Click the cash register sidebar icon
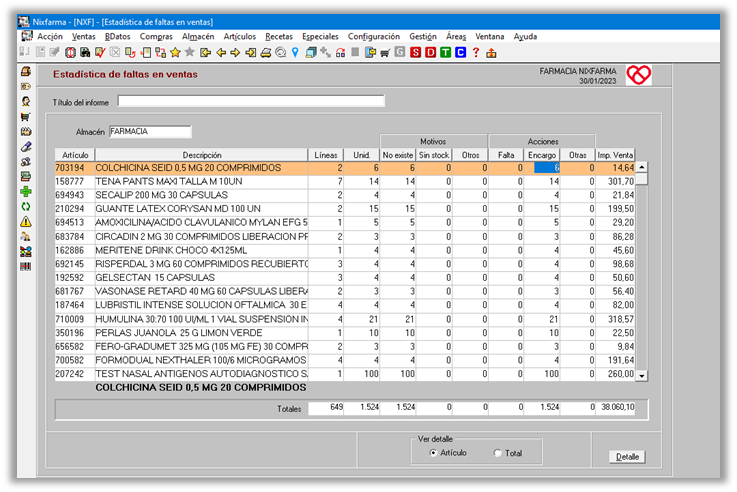 pyautogui.click(x=26, y=71)
